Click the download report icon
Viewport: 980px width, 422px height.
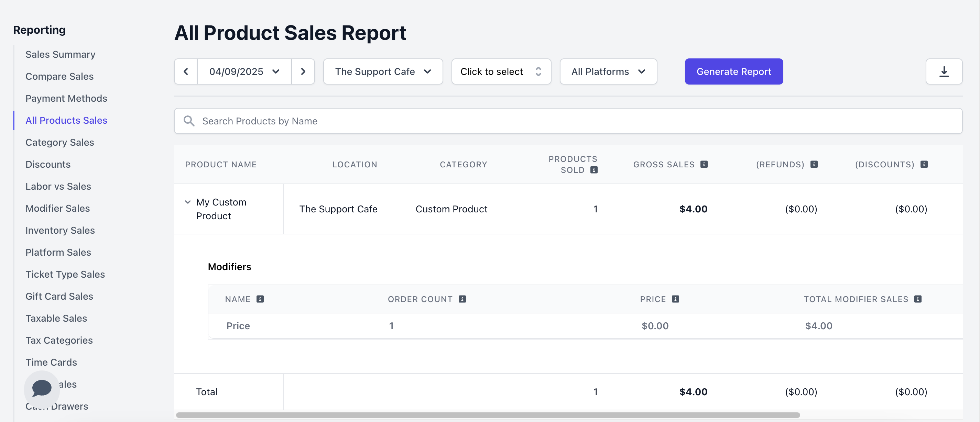(x=944, y=71)
